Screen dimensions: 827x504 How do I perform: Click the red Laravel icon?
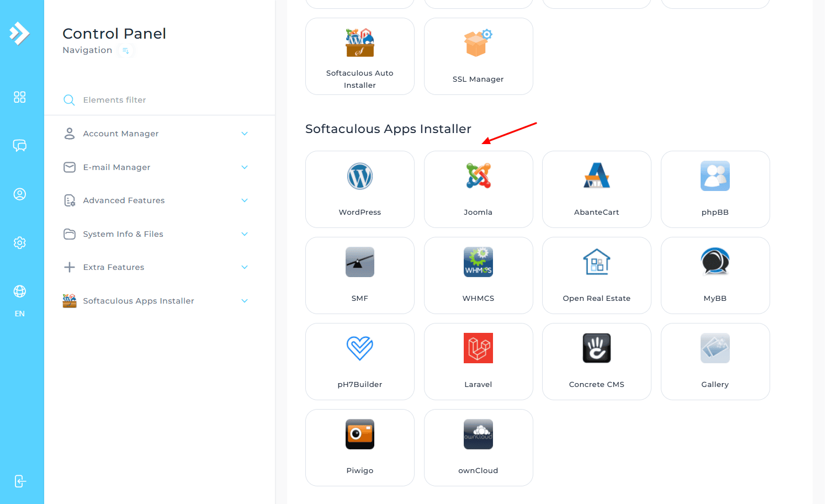coord(478,348)
